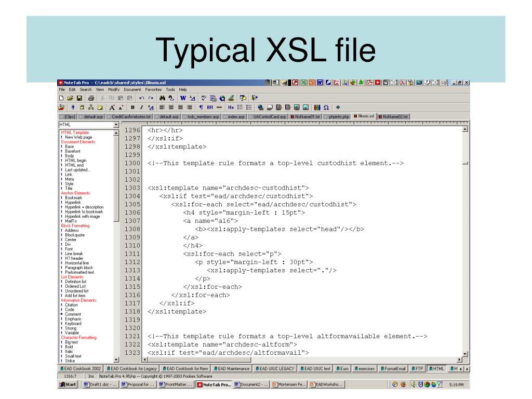The height and width of the screenshot is (399, 532).
Task: Switch to Draft1.doc taskbar window
Action: (100, 385)
